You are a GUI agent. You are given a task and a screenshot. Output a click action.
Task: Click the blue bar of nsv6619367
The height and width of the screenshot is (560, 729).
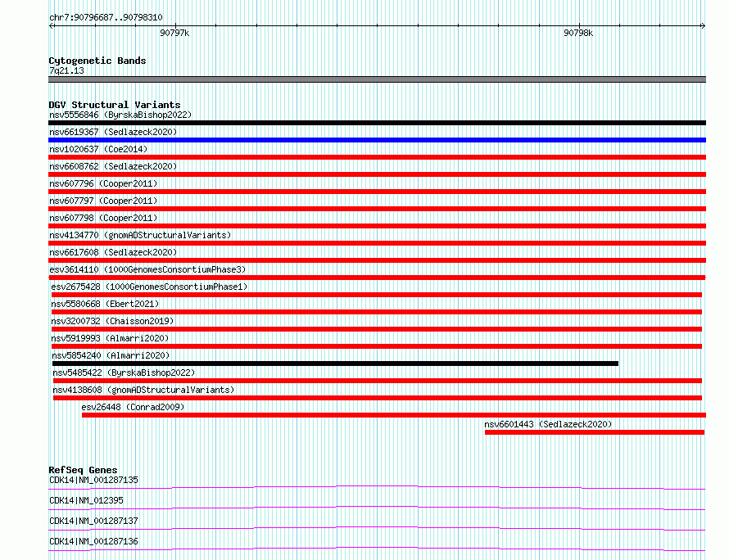coord(377,140)
